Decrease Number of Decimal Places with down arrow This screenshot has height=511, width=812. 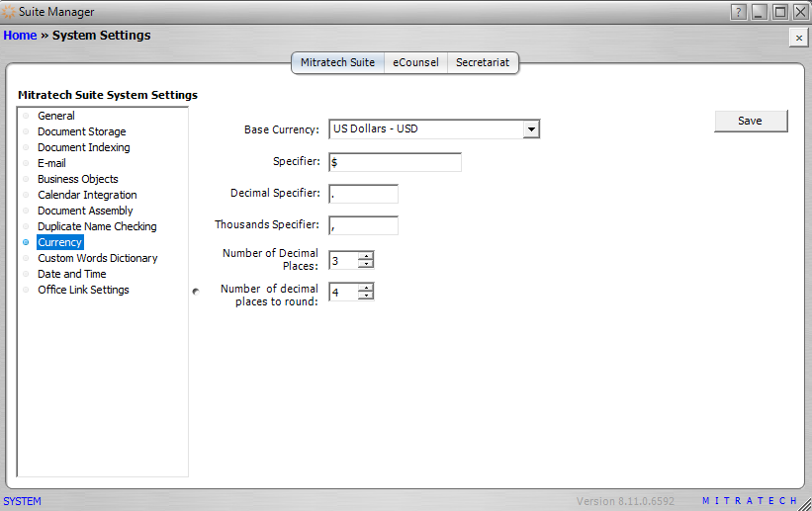[366, 264]
